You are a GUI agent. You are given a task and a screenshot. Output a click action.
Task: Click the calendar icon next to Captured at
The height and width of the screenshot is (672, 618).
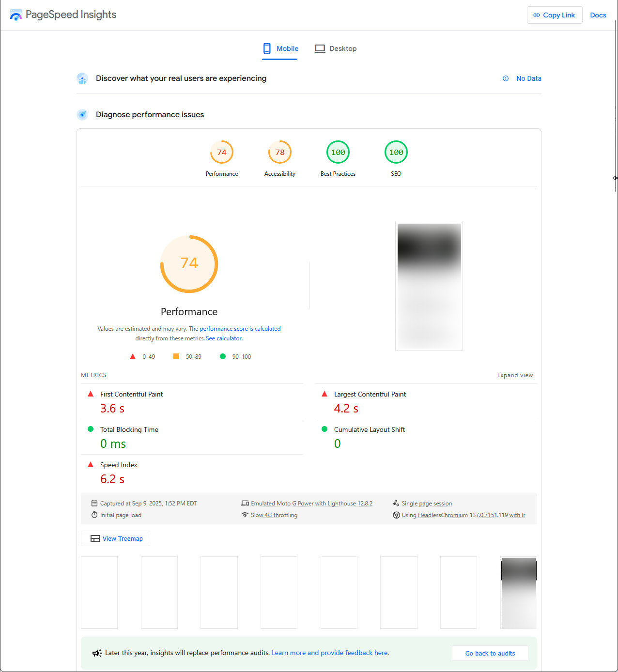(94, 503)
